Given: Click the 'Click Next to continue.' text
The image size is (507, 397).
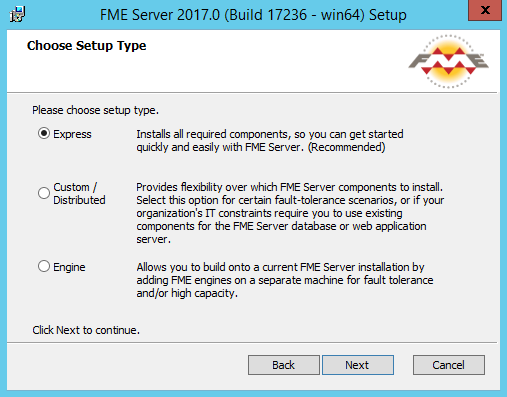Looking at the screenshot, I should click(86, 330).
